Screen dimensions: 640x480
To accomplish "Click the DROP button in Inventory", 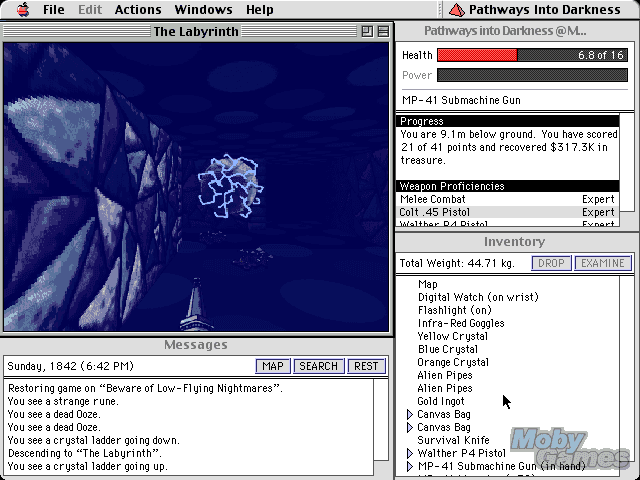I will pos(551,263).
